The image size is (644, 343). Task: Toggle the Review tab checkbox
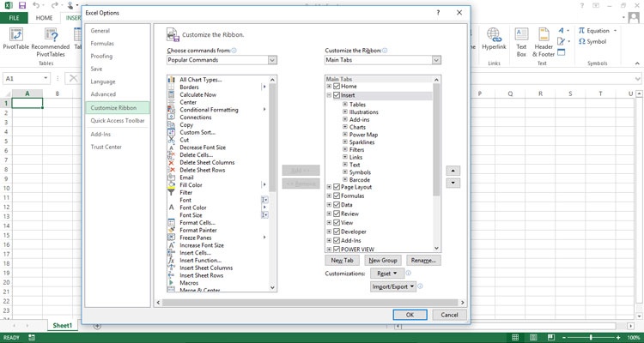(x=337, y=214)
